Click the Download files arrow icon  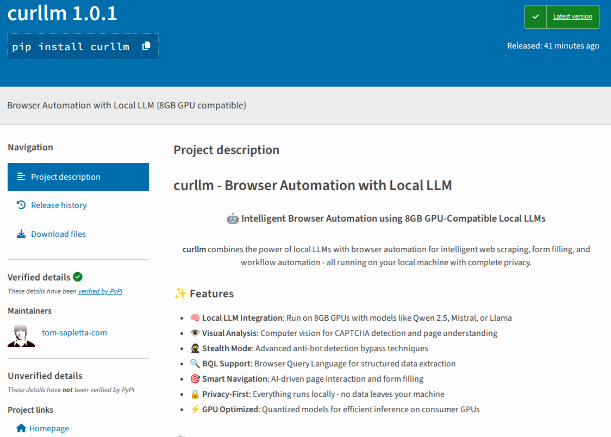(21, 234)
